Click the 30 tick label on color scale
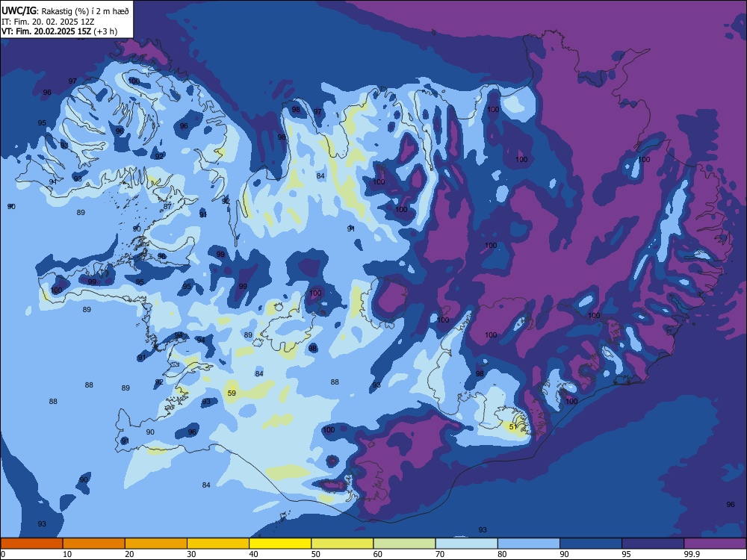Image resolution: width=747 pixels, height=560 pixels. pos(191,554)
